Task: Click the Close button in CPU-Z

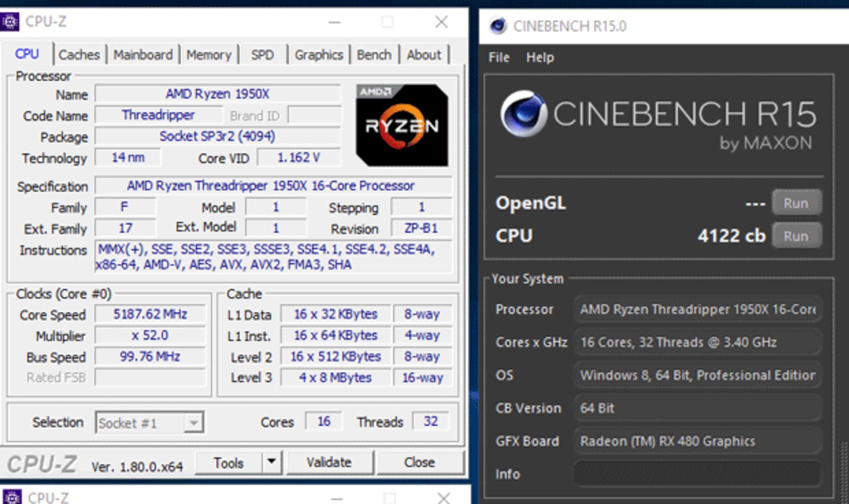Action: pyautogui.click(x=420, y=462)
